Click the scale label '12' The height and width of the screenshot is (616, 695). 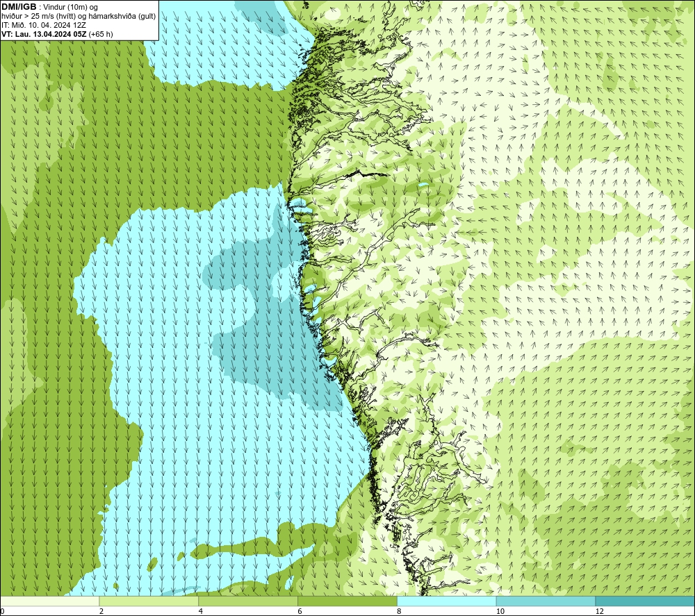click(x=600, y=611)
